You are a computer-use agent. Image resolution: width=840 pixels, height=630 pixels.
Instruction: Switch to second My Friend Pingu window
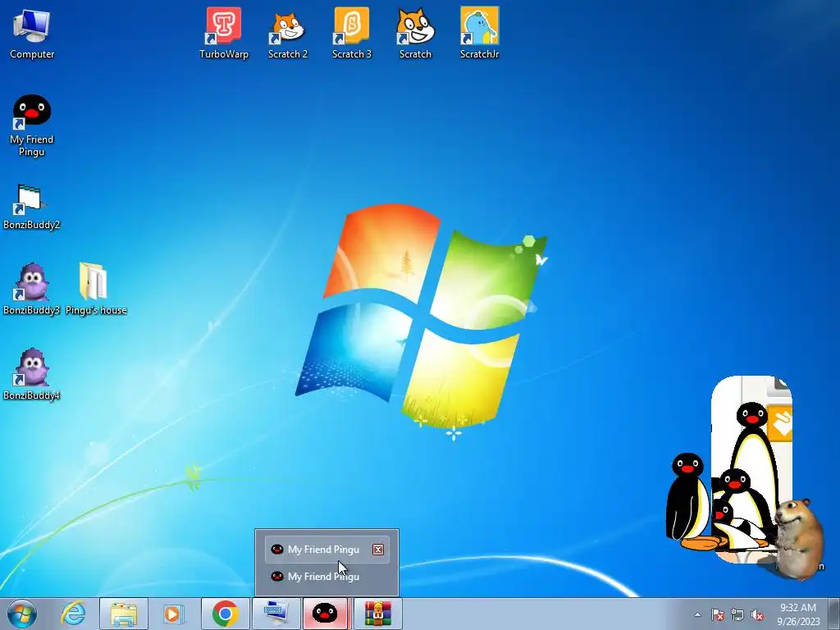pyautogui.click(x=326, y=577)
